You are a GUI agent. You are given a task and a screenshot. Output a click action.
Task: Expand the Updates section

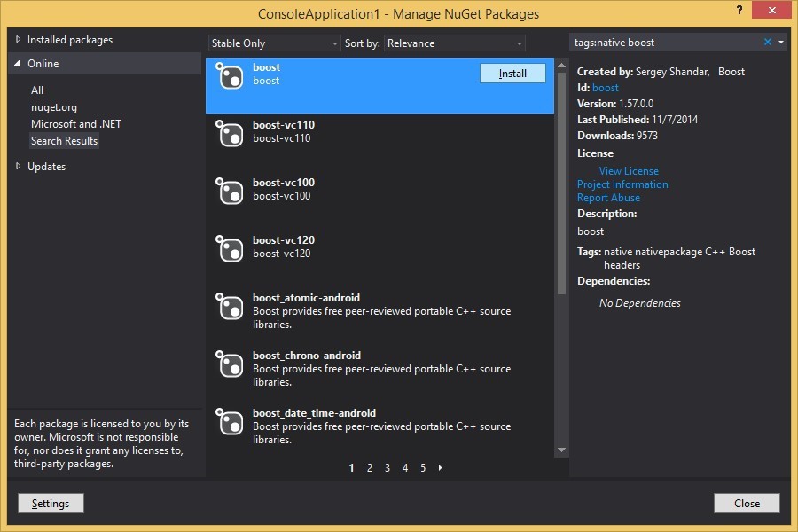coord(19,166)
